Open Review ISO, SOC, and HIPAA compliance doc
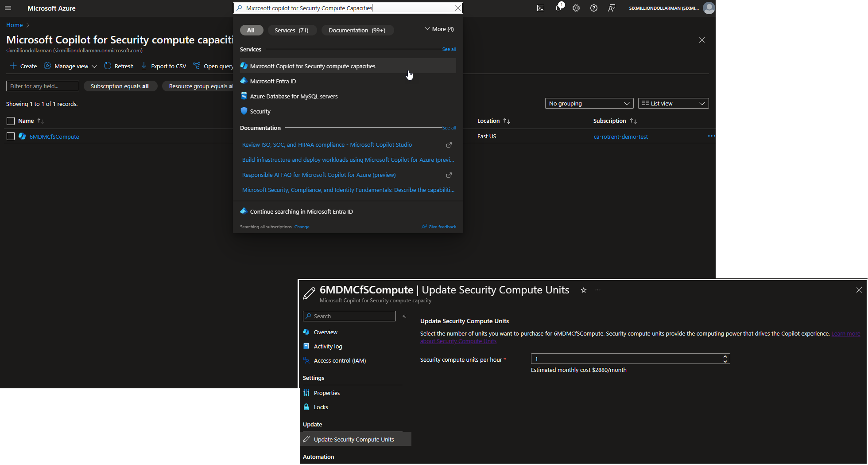 point(327,145)
